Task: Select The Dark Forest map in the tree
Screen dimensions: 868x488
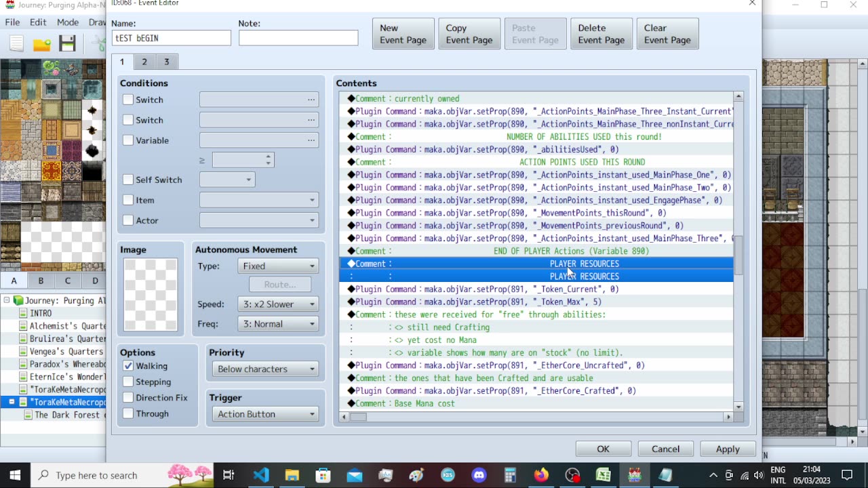Action: point(61,415)
